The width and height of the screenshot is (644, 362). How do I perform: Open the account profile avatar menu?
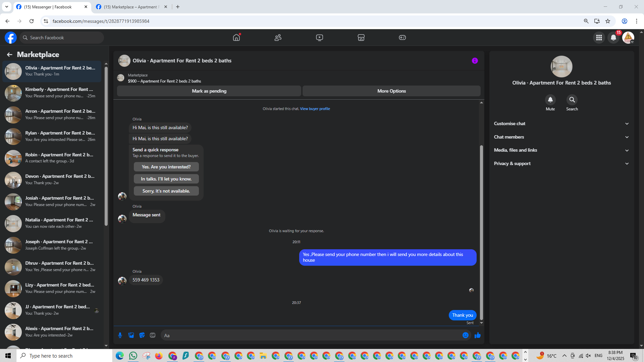(x=628, y=38)
